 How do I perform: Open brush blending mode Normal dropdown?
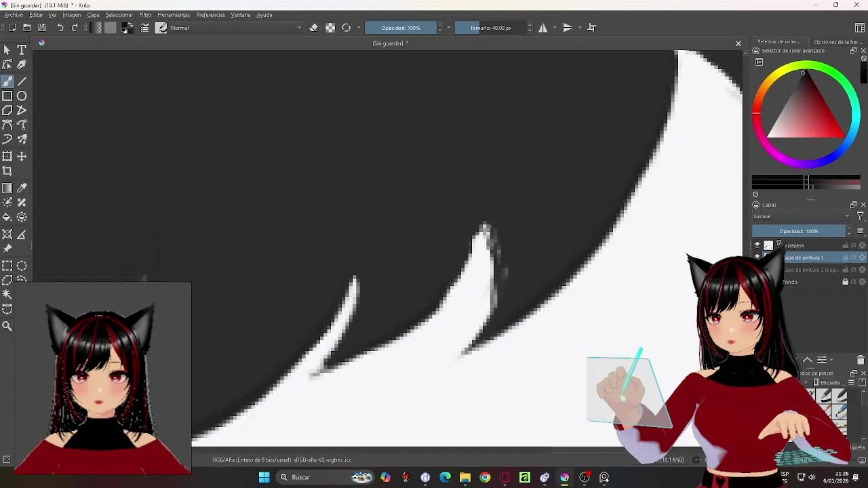coord(236,28)
